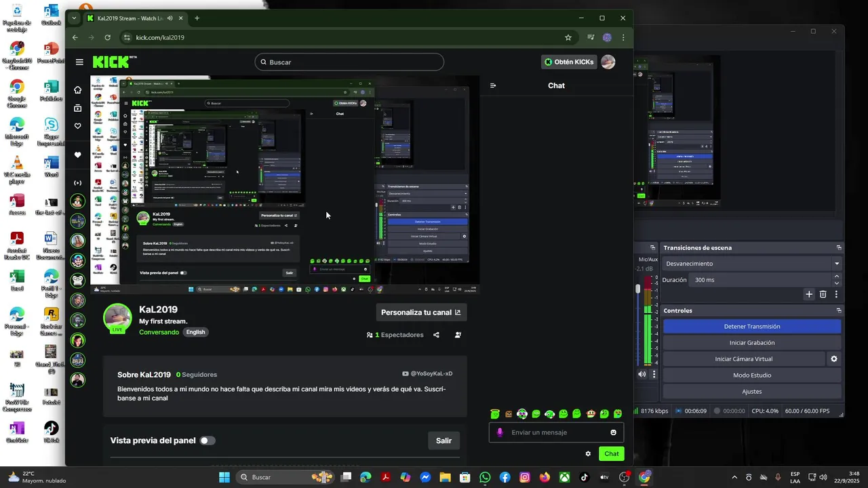The image size is (868, 488).
Task: Click Iniciar Cámara Virtual in OBS
Action: (744, 359)
